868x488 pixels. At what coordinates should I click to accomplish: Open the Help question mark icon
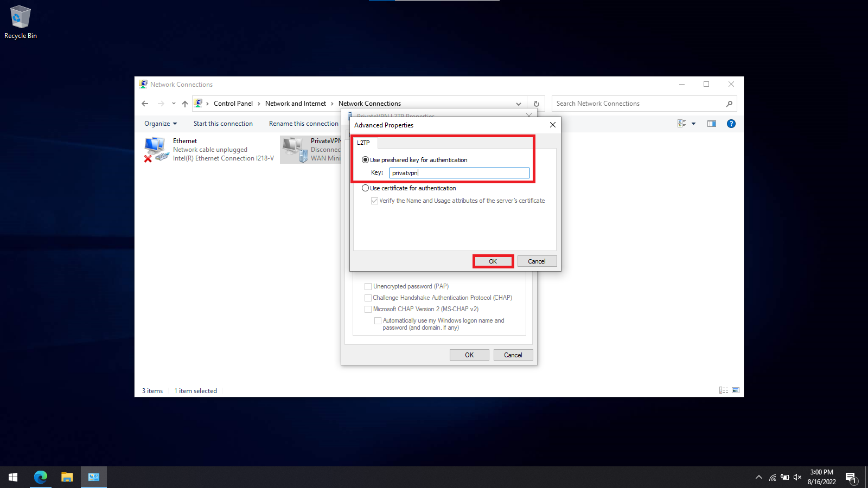(731, 124)
